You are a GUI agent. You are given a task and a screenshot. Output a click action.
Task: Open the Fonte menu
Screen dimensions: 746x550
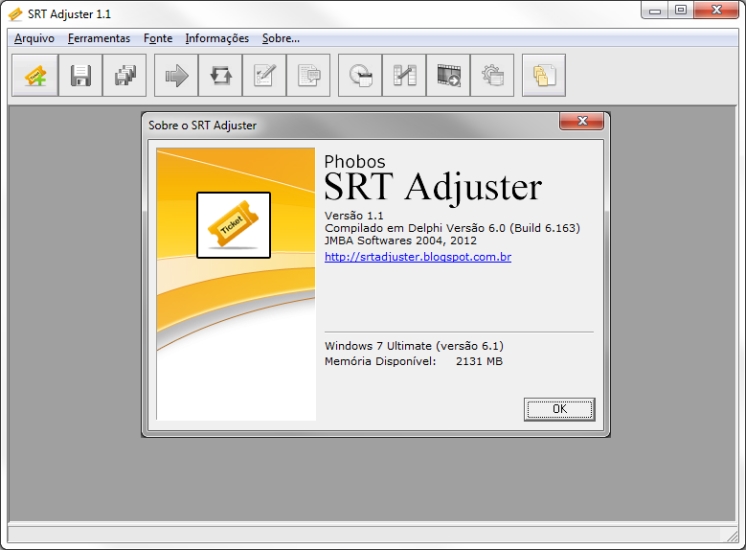[158, 39]
